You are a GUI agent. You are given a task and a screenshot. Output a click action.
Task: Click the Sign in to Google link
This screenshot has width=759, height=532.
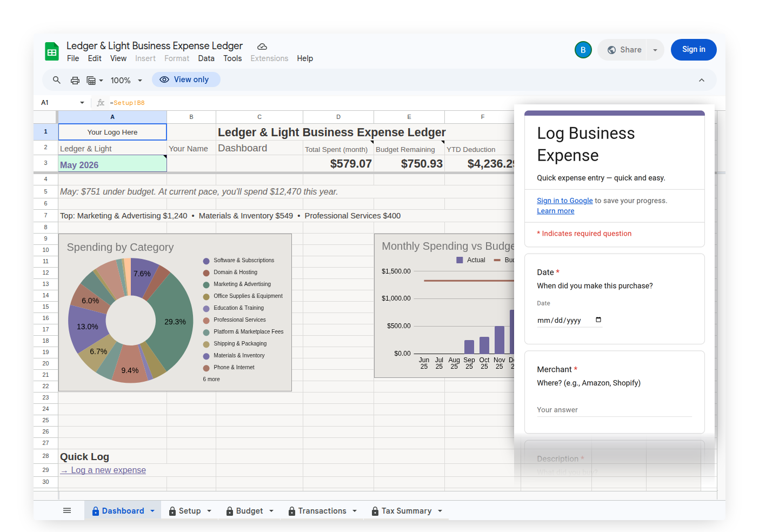click(564, 201)
